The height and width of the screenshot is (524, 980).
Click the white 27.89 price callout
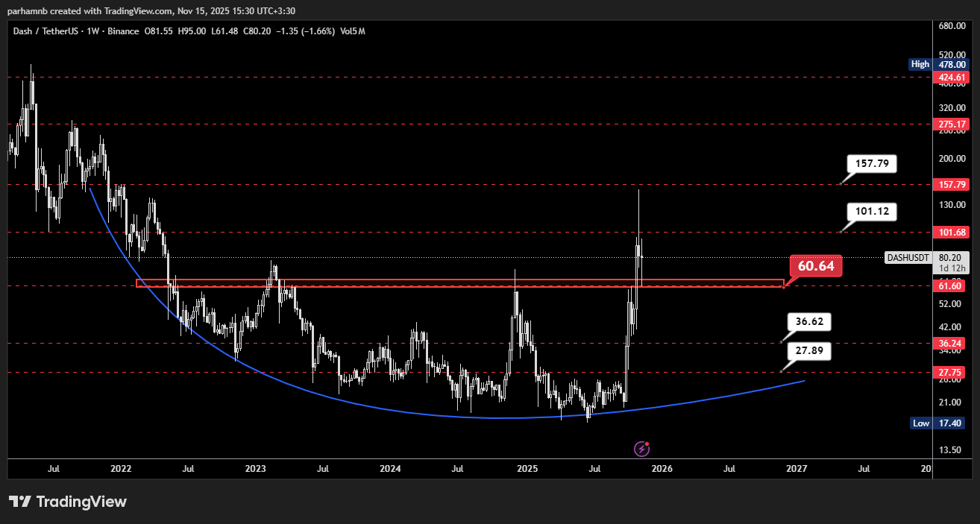[810, 351]
